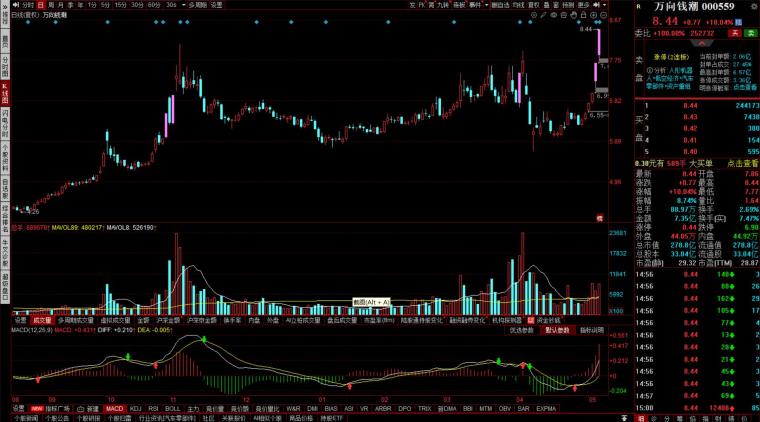Screen dimensions: 760x422
Task: Select the 60分 period
Action: point(154,5)
